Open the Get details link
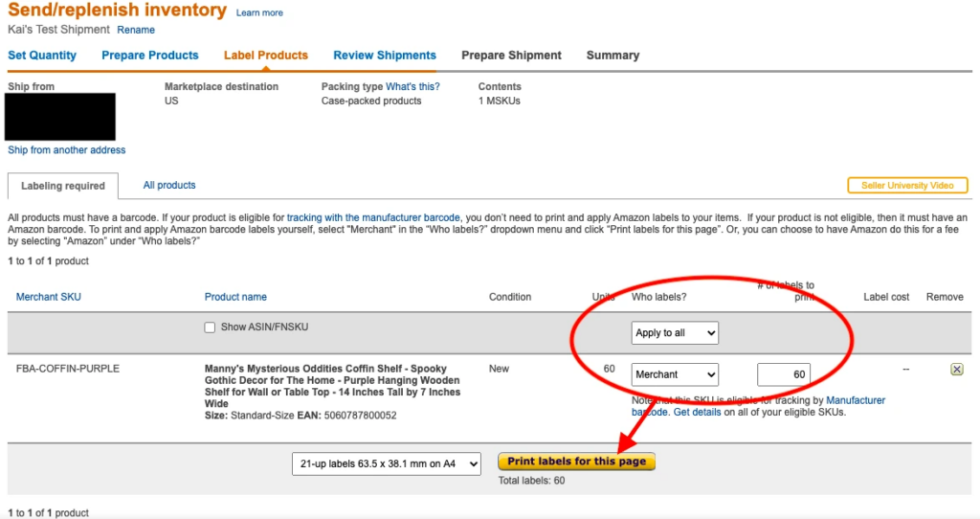The image size is (980, 519). 697,412
